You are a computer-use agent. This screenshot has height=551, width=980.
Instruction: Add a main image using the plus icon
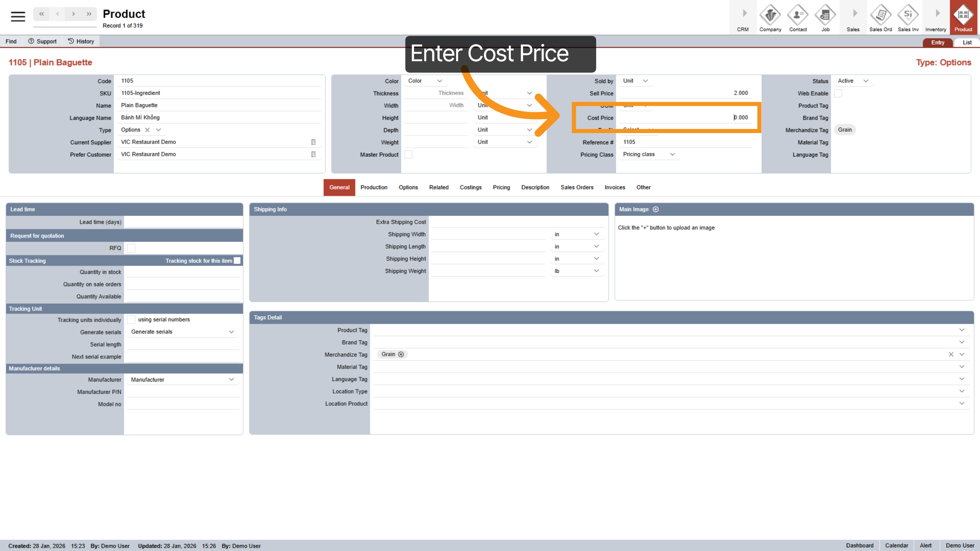click(x=656, y=209)
